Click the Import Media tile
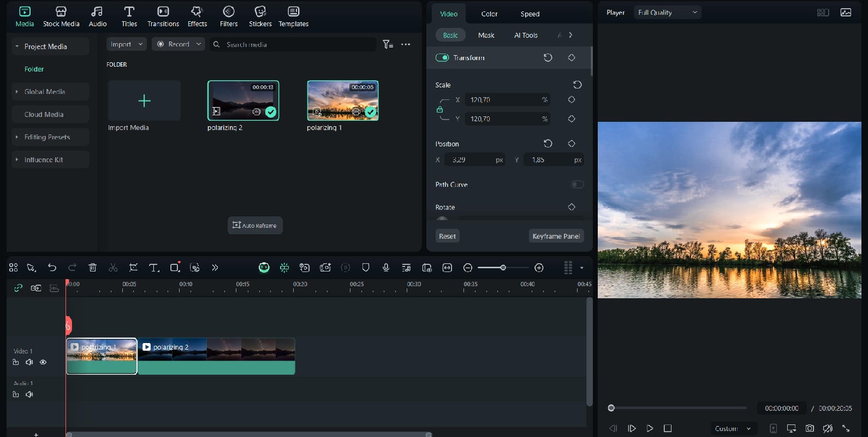The width and height of the screenshot is (868, 437). [144, 101]
